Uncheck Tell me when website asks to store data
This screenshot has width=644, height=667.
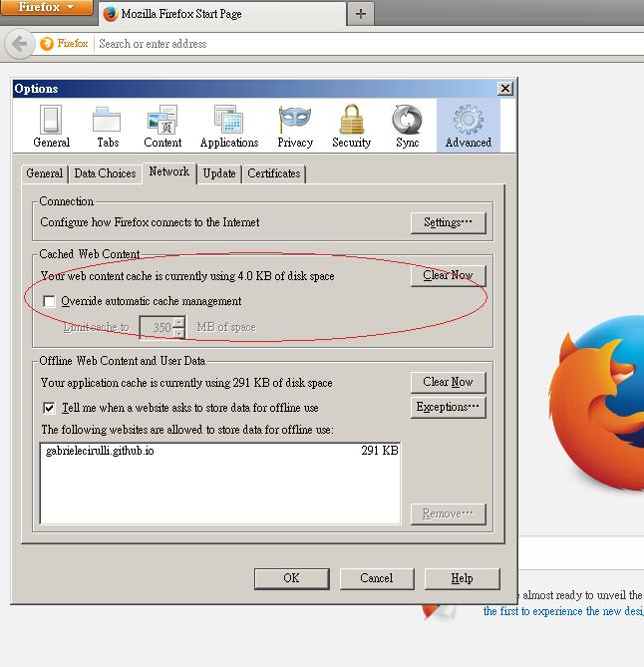tap(50, 408)
